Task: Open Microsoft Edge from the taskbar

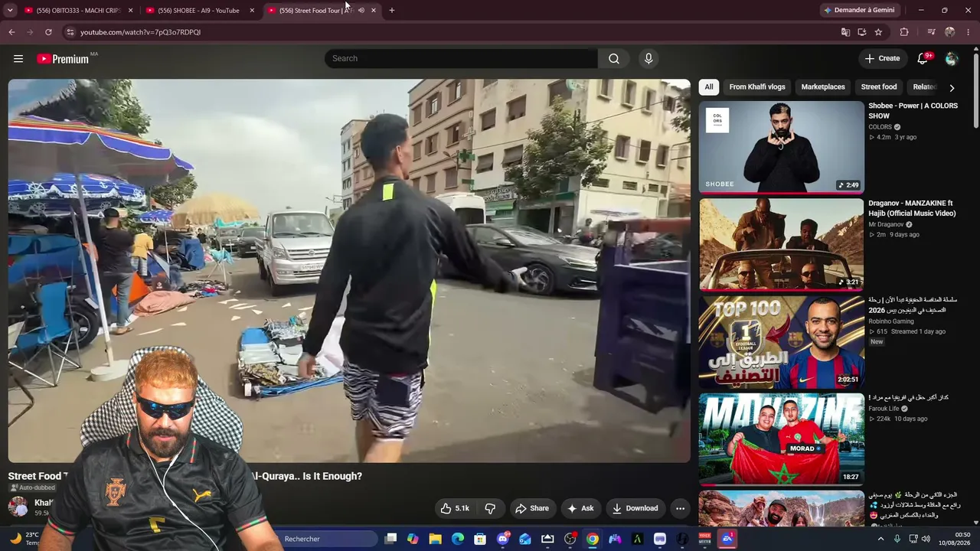Action: [x=458, y=539]
